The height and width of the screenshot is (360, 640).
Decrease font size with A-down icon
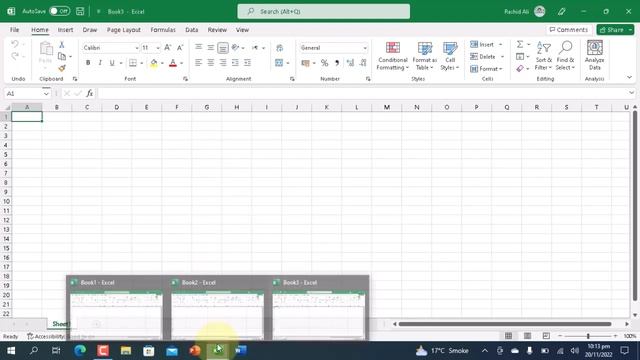180,48
